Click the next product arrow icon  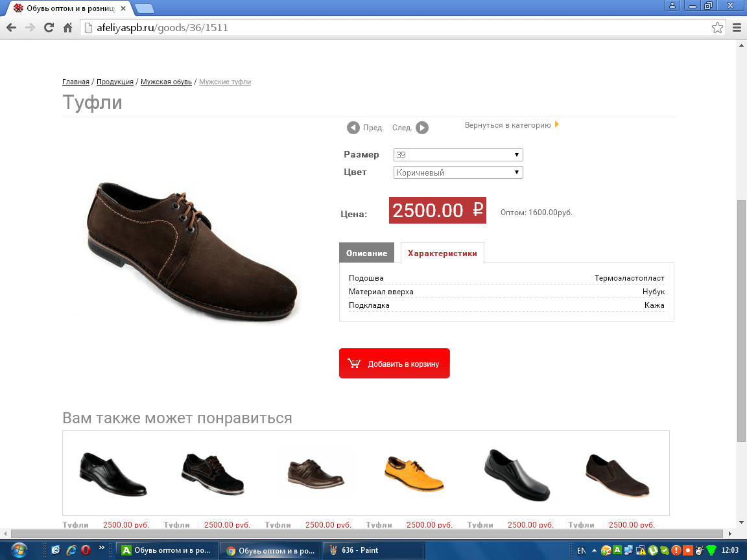click(422, 128)
